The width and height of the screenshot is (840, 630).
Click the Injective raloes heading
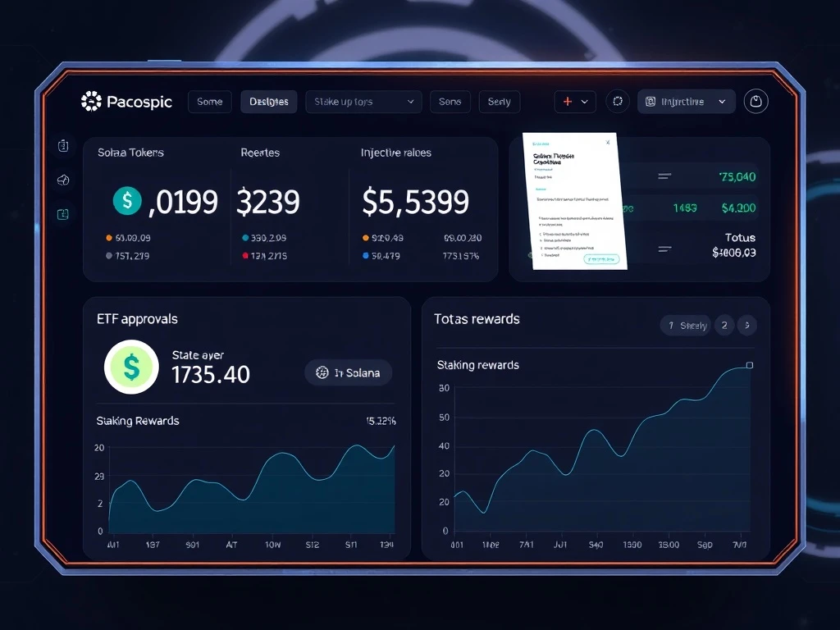tap(396, 153)
